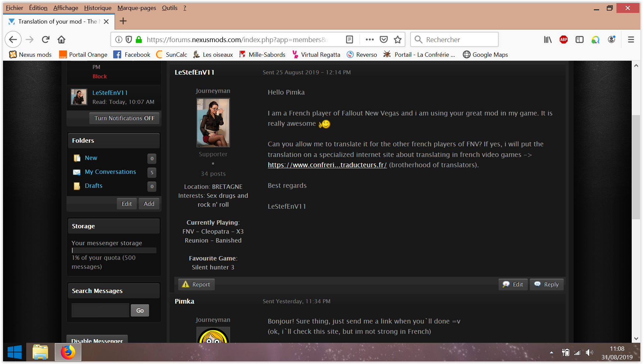Click the Search Messages text field
Image resolution: width=643 pixels, height=364 pixels.
(x=100, y=310)
